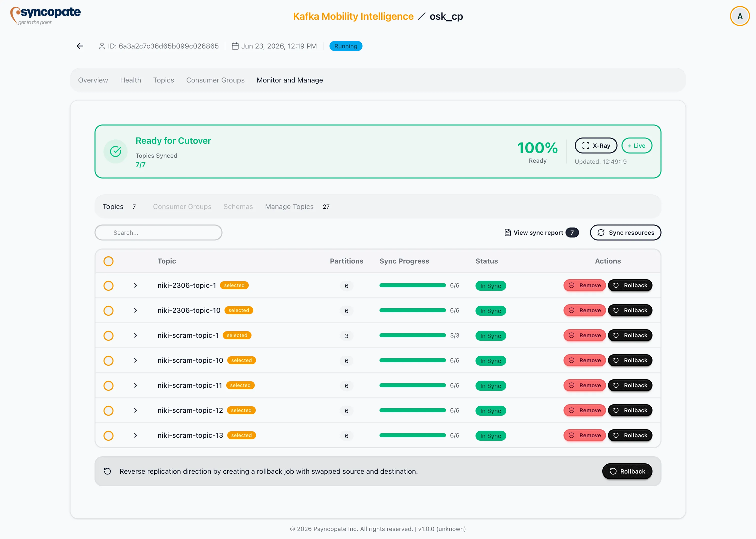This screenshot has width=756, height=539.
Task: Focus the Search topics input field
Action: (x=158, y=233)
